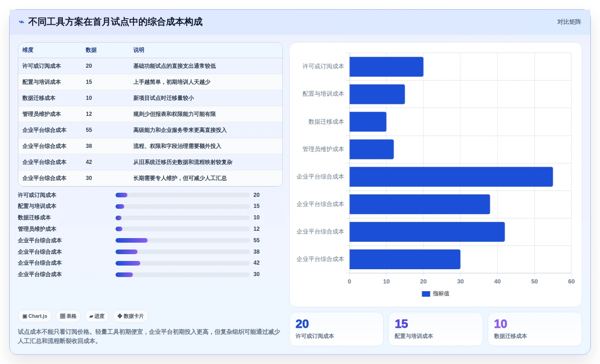Viewport: 600px width, 364px height.
Task: Click table value 55 in data column
Action: [89, 130]
